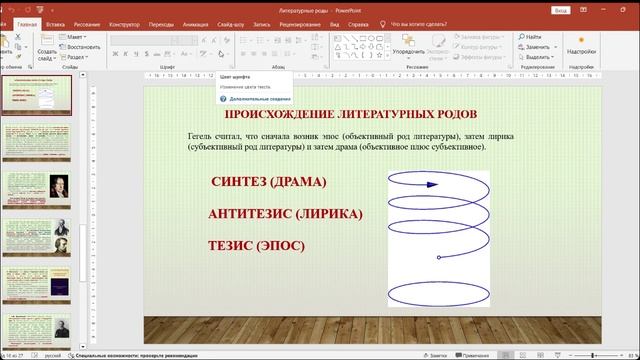Select the straight line shape in gallery
The height and width of the screenshot is (360, 640).
pos(346,38)
